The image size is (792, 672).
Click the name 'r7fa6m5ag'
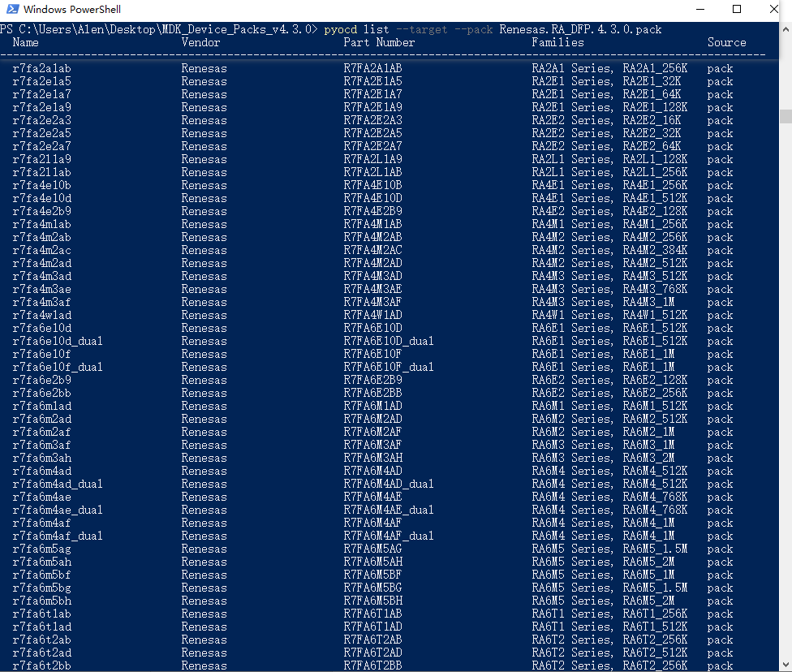click(42, 549)
